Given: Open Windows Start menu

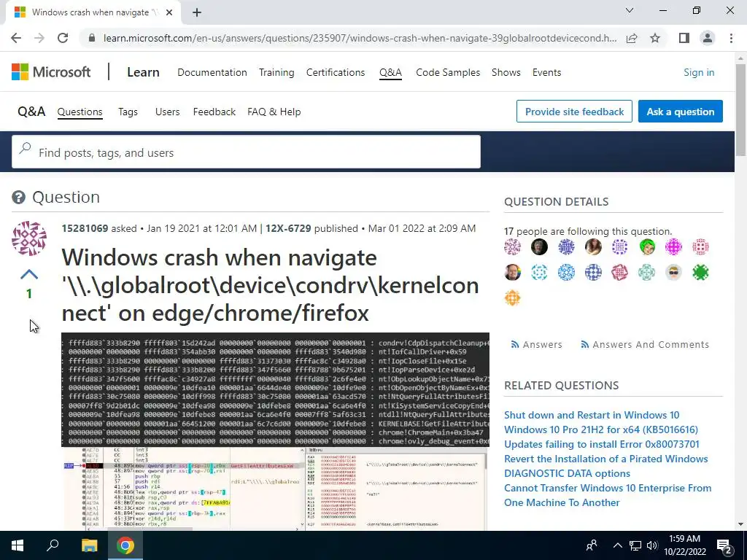Looking at the screenshot, I should click(x=18, y=545).
